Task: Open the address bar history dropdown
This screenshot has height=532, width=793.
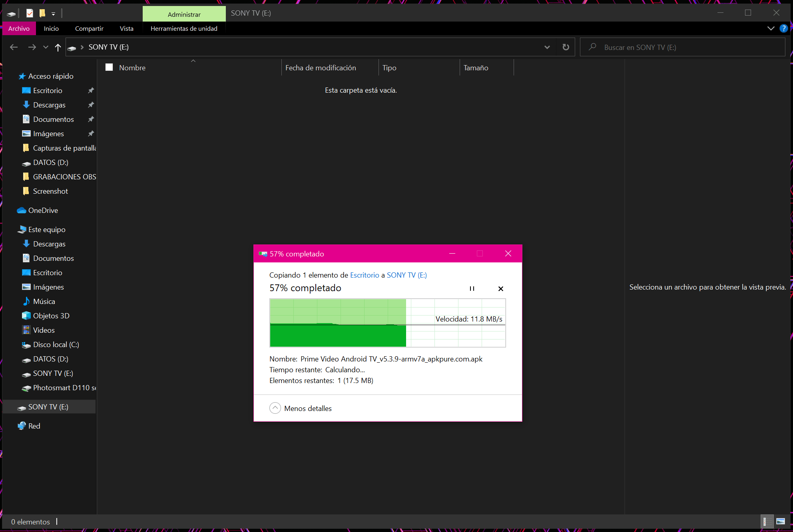Action: click(x=547, y=47)
